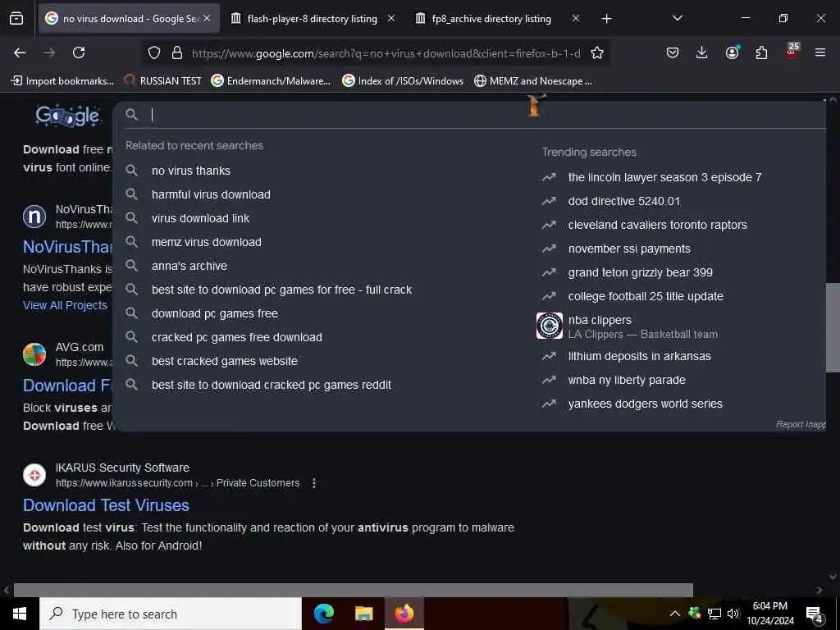Open Firefox View icon at top left
The image size is (840, 630).
(x=16, y=19)
